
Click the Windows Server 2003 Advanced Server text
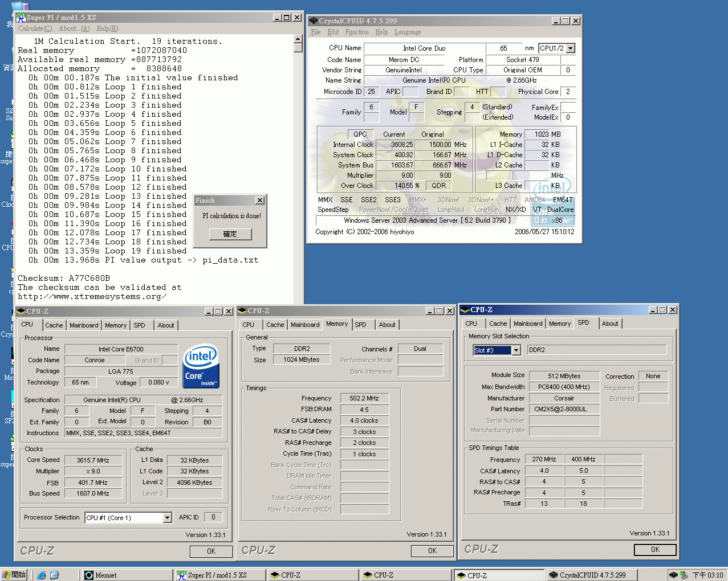pyautogui.click(x=427, y=220)
